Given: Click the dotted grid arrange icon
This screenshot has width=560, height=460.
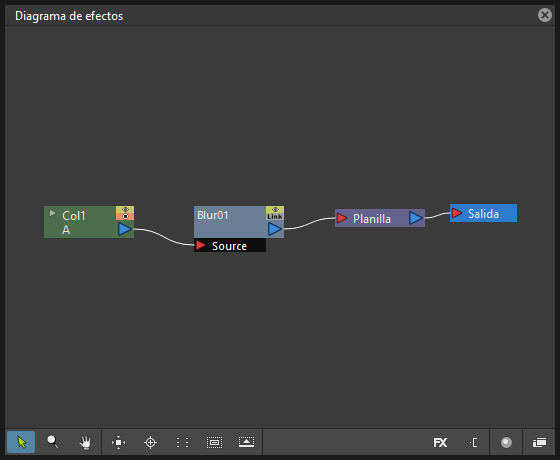Looking at the screenshot, I should point(182,442).
